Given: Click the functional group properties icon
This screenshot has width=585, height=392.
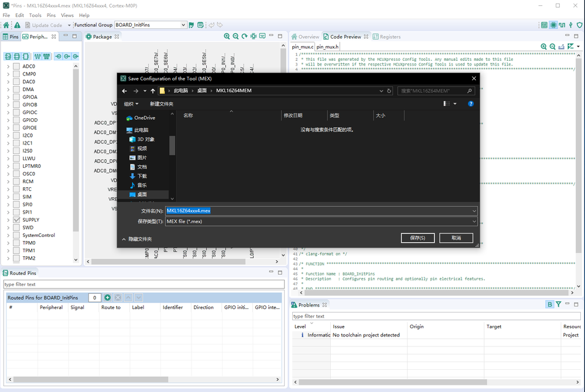Looking at the screenshot, I should (200, 25).
